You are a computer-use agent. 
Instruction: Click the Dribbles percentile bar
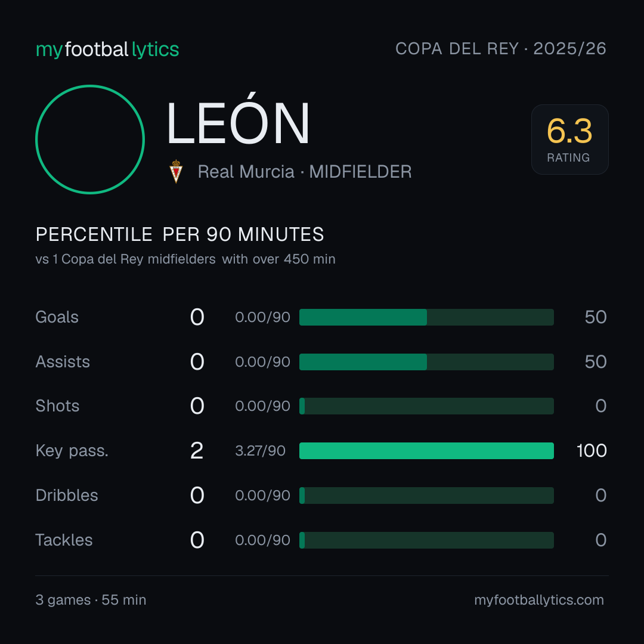pos(426,496)
